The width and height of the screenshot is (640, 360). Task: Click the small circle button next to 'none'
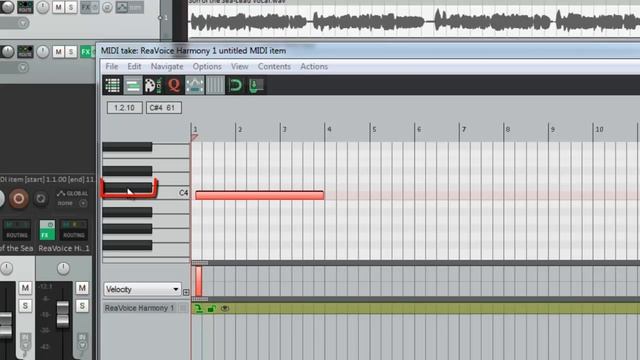pyautogui.click(x=83, y=203)
